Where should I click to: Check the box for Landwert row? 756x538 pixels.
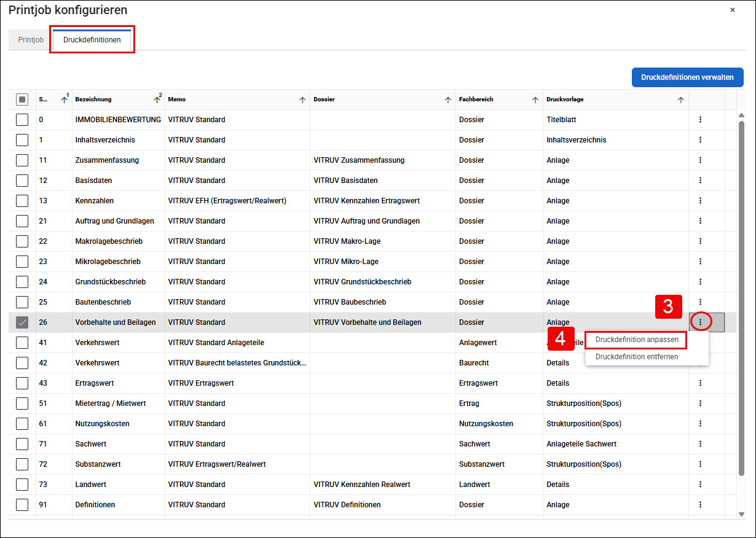22,485
